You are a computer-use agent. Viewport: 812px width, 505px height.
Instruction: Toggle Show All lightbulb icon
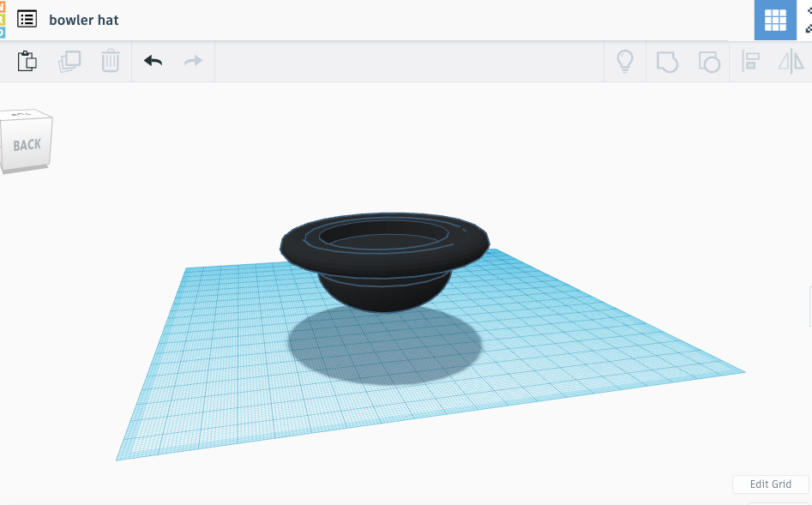tap(625, 62)
